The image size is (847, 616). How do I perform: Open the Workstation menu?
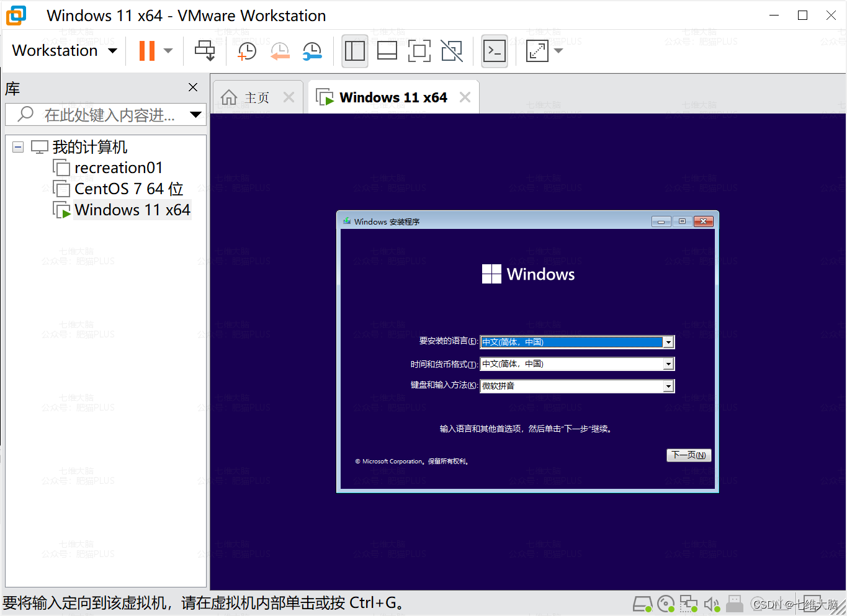[65, 51]
